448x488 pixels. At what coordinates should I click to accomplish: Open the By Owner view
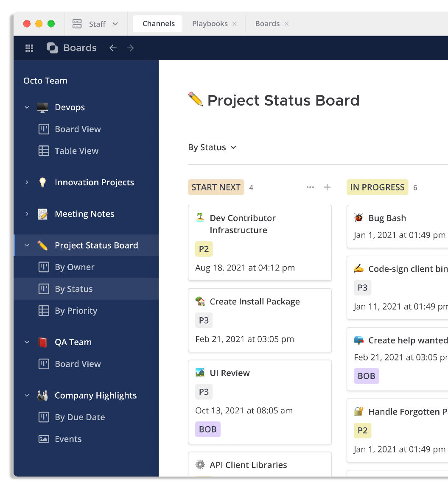(x=75, y=267)
